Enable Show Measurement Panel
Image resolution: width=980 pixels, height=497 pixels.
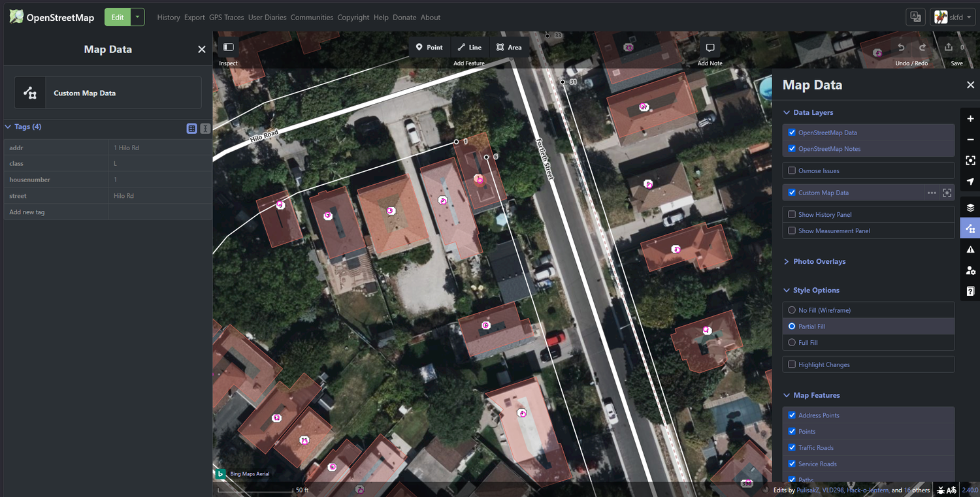click(x=792, y=231)
